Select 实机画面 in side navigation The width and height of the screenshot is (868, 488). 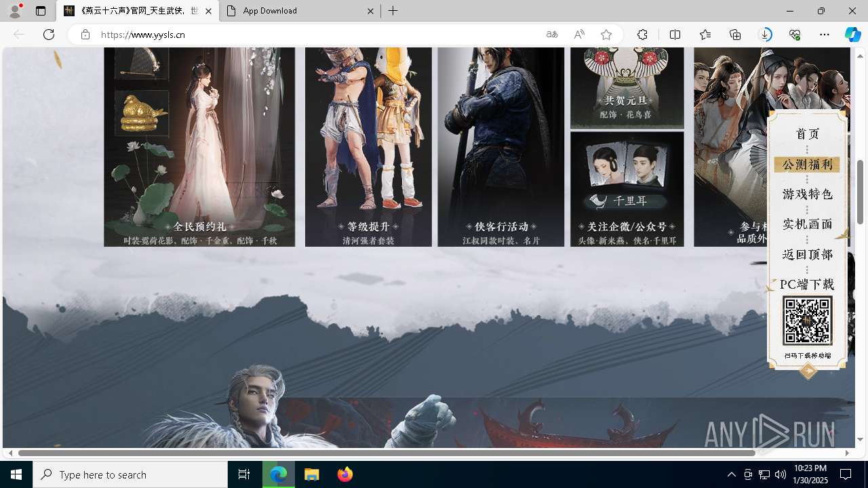point(807,224)
